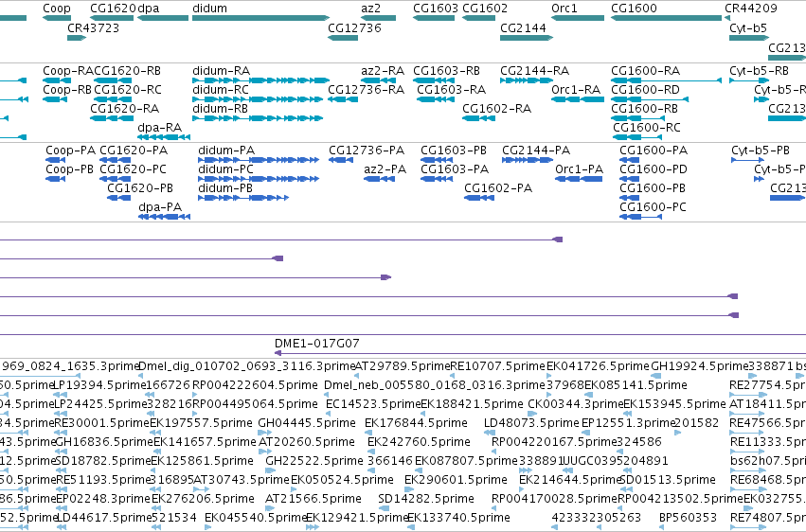
Task: Click the CG1602-PA protein label
Action: [498, 188]
